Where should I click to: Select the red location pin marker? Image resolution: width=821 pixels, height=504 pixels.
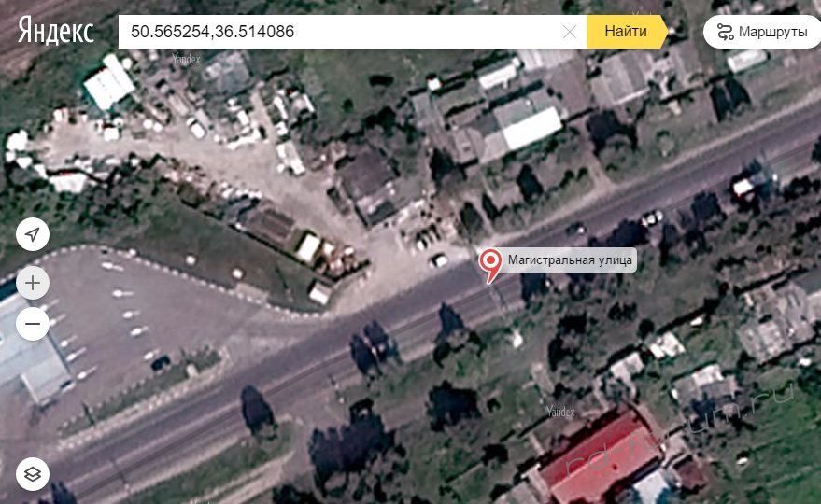coord(489,262)
